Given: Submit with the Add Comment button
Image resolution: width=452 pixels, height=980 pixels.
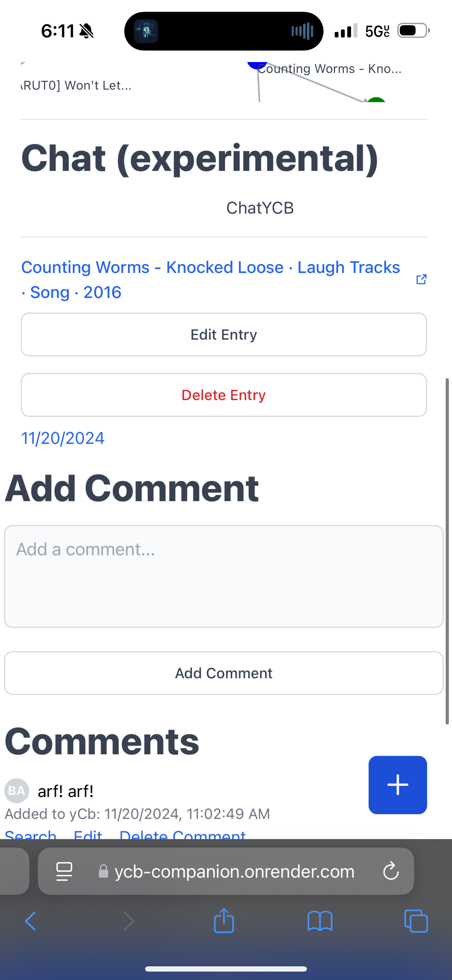Looking at the screenshot, I should (224, 673).
